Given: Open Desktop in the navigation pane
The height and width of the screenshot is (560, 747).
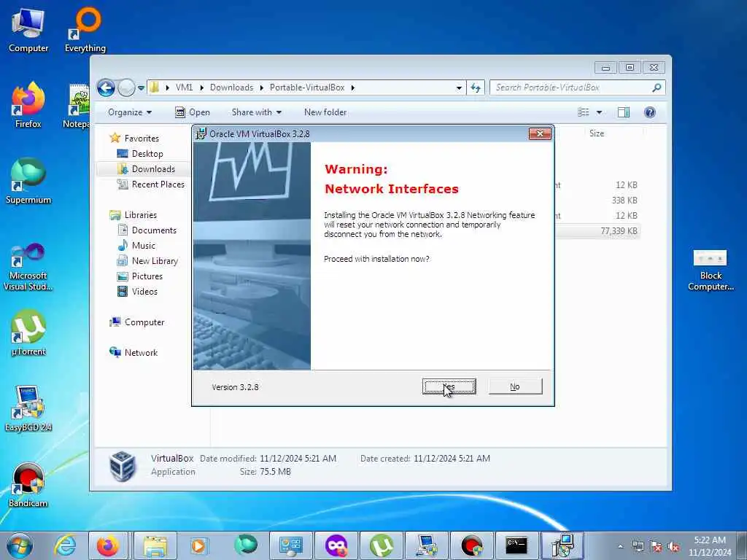Looking at the screenshot, I should pos(147,154).
